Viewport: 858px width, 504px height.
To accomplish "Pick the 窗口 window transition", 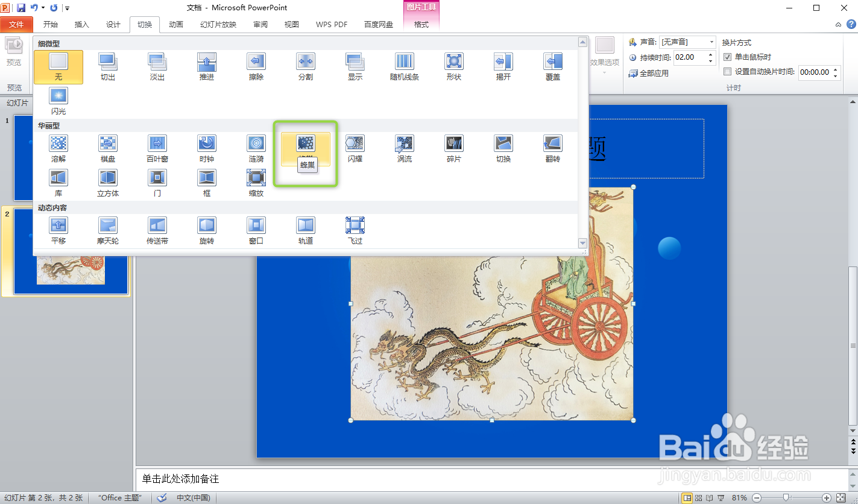I will (x=256, y=231).
